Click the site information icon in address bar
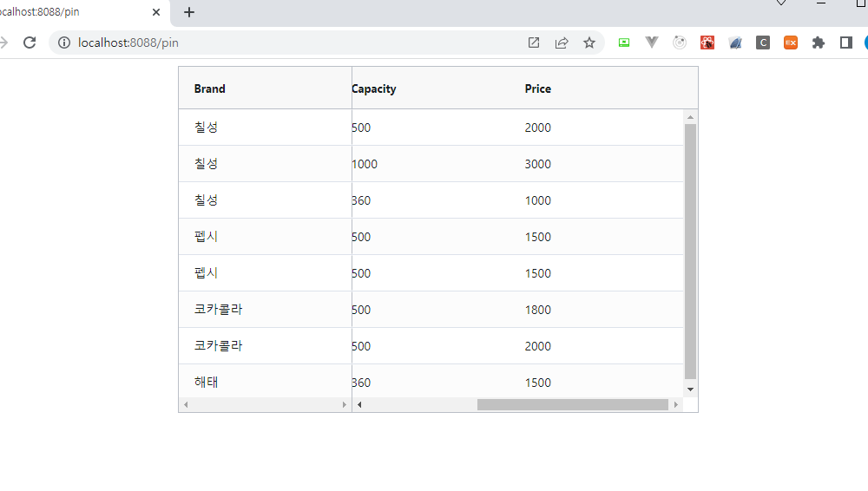 click(64, 43)
